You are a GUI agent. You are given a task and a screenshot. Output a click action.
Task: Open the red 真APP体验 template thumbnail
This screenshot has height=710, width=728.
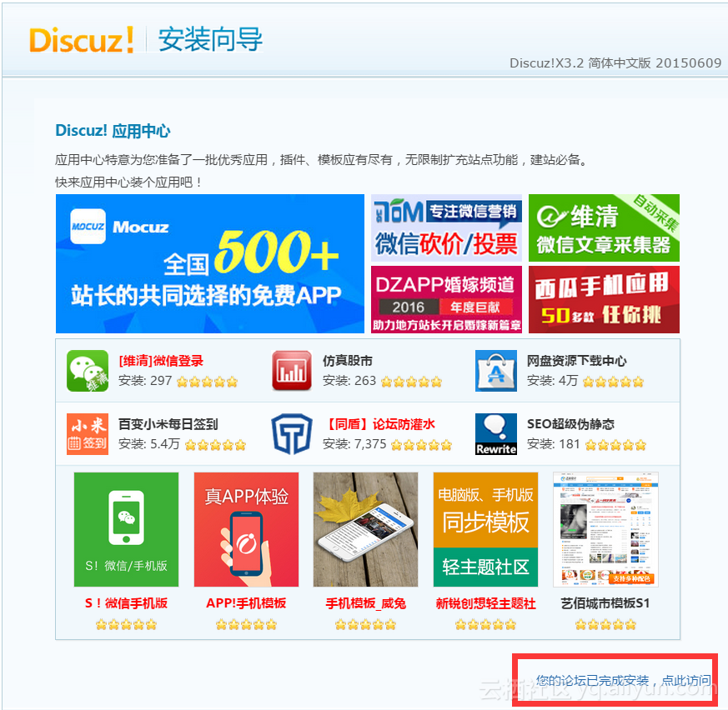click(x=246, y=529)
